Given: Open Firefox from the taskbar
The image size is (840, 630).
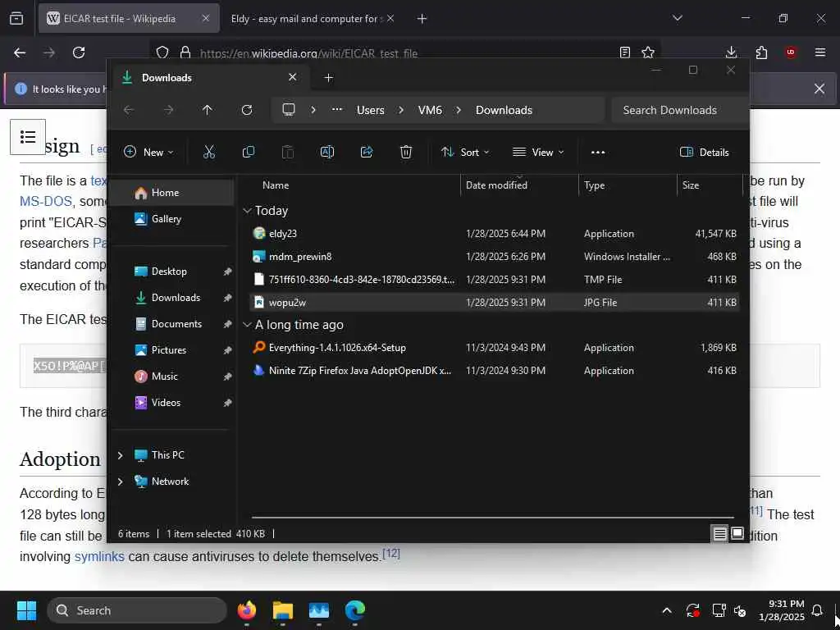Looking at the screenshot, I should pos(247,610).
